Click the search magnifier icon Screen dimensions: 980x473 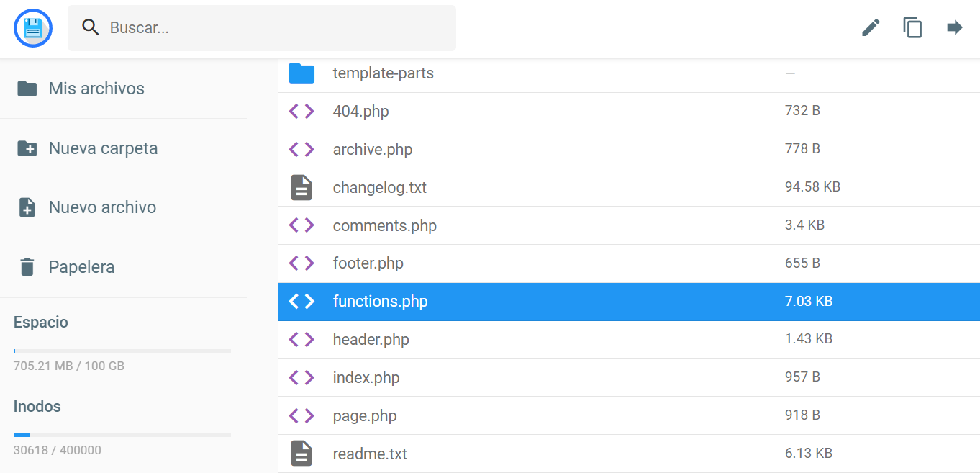[90, 27]
